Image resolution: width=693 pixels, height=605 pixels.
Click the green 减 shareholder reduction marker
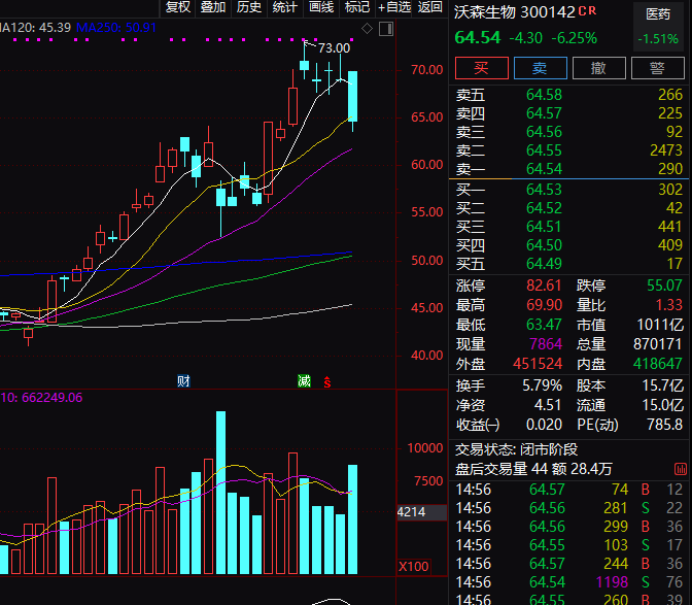(x=304, y=381)
